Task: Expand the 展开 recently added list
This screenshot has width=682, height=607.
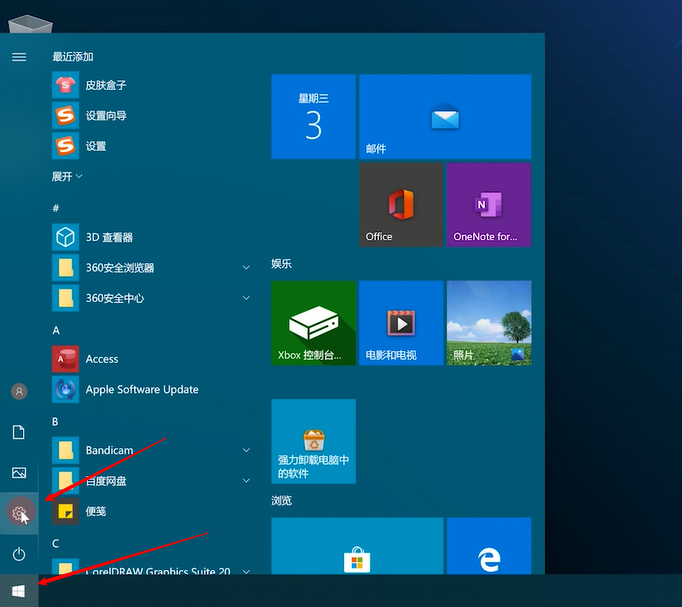Action: 67,176
